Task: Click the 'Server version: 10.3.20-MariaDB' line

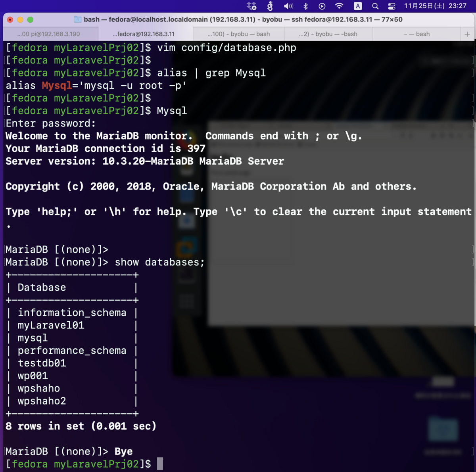Action: (x=145, y=161)
